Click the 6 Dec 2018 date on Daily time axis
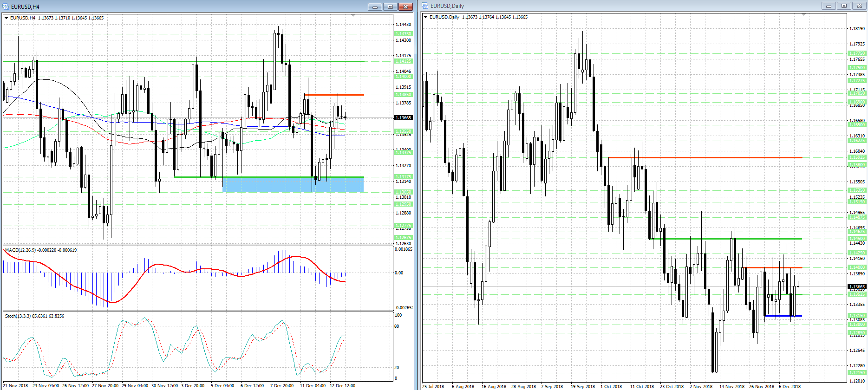The image size is (868, 390). click(790, 386)
